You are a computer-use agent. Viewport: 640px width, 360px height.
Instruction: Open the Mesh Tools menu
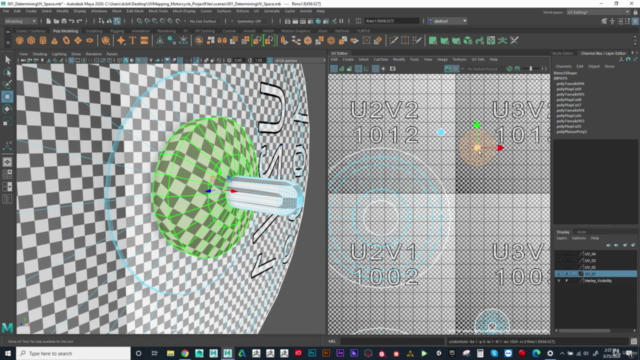pyautogui.click(x=158, y=11)
